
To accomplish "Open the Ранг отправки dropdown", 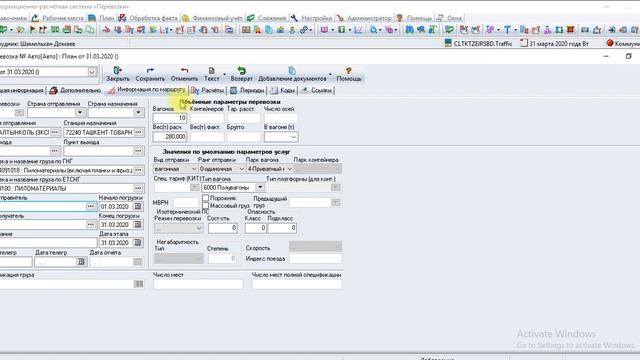I will point(241,169).
